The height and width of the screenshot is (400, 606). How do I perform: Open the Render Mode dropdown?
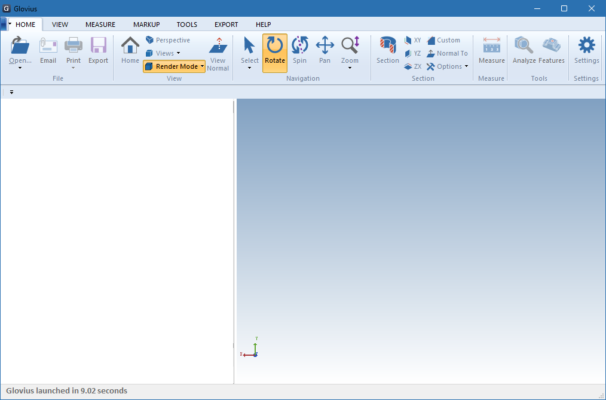[174, 66]
